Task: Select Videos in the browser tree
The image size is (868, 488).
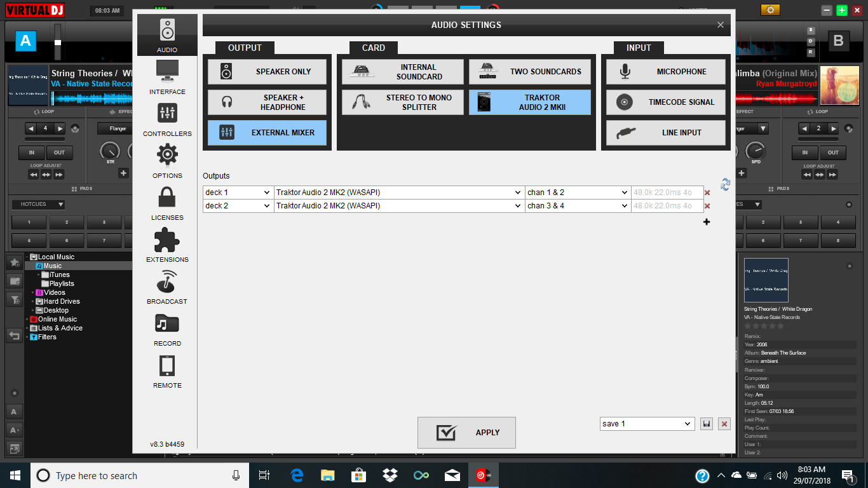Action: click(55, 292)
